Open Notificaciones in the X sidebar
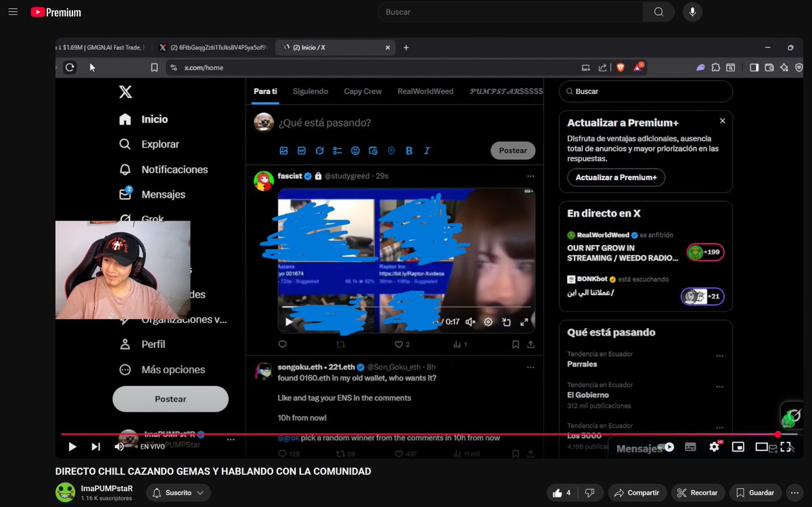 tap(163, 169)
